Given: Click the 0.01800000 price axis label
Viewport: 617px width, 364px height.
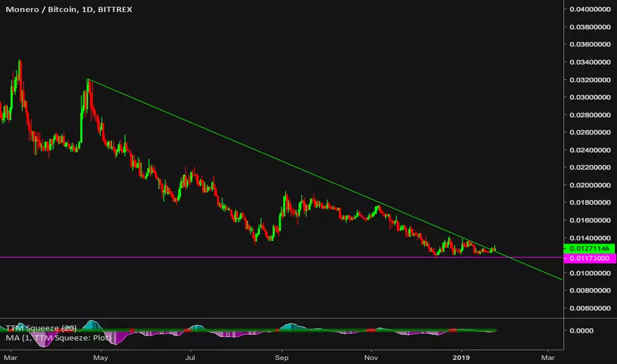Looking at the screenshot, I should (x=590, y=203).
